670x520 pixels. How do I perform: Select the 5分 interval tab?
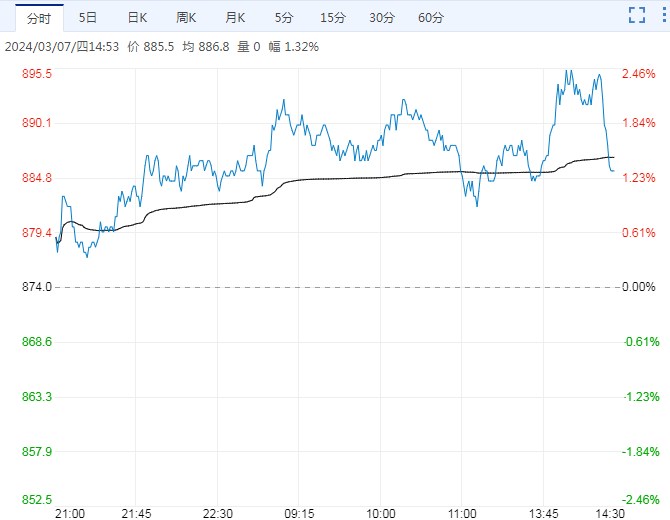click(x=284, y=18)
